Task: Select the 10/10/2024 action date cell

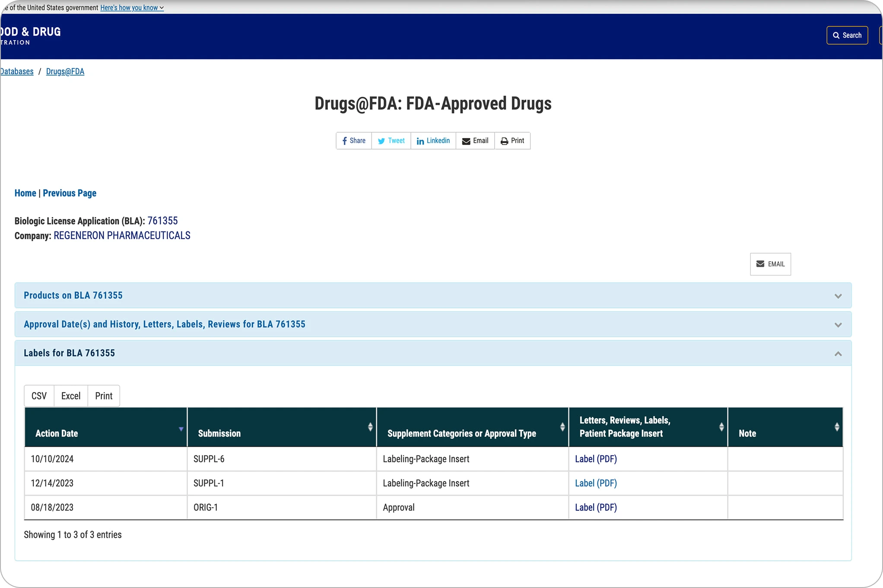Action: click(x=106, y=459)
